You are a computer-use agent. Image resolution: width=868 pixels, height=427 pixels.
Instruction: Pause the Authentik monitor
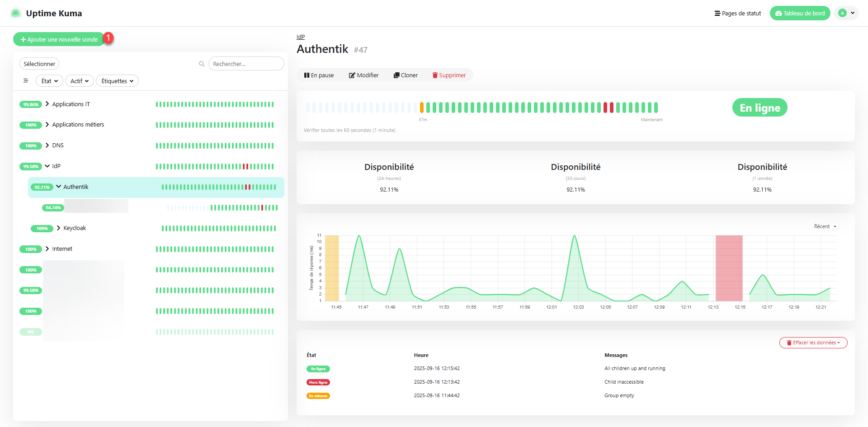coord(319,75)
